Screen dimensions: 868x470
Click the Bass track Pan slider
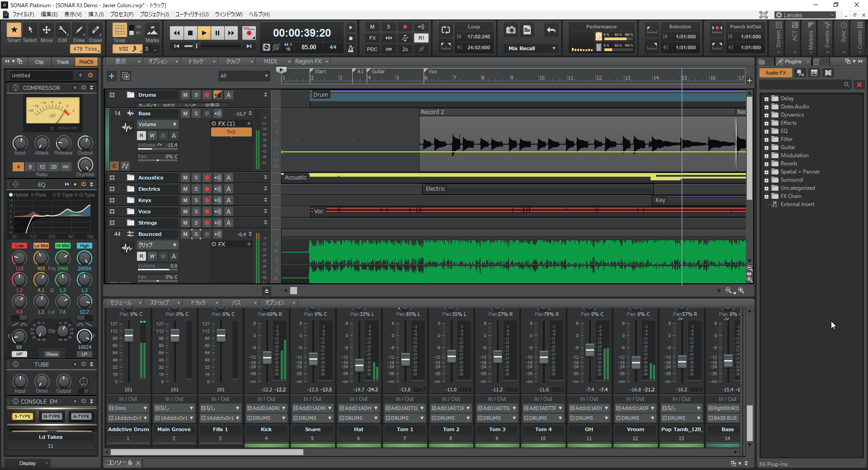click(x=158, y=157)
